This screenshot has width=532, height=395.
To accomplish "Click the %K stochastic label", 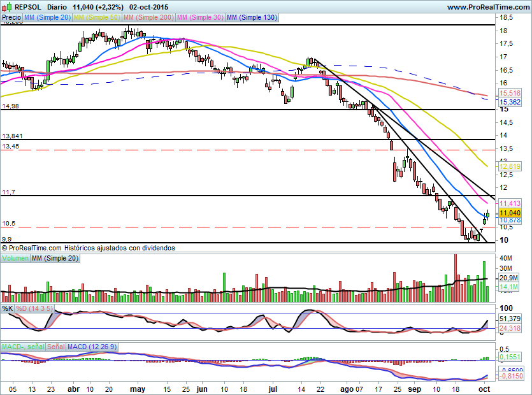I will click(8, 308).
